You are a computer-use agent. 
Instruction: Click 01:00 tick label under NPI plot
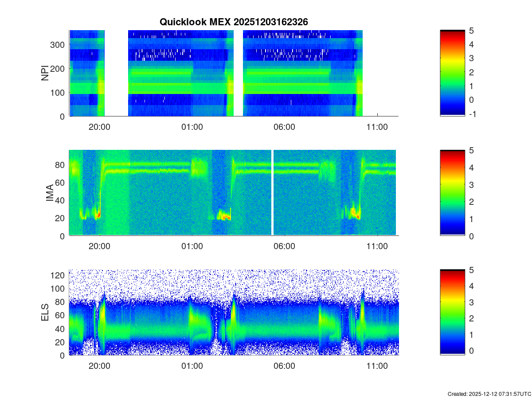192,127
